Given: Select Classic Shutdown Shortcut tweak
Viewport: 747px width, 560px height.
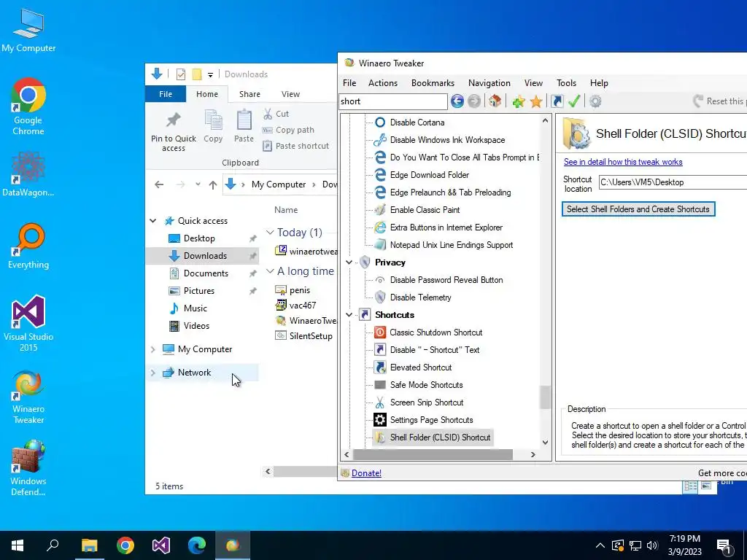Looking at the screenshot, I should (x=436, y=332).
